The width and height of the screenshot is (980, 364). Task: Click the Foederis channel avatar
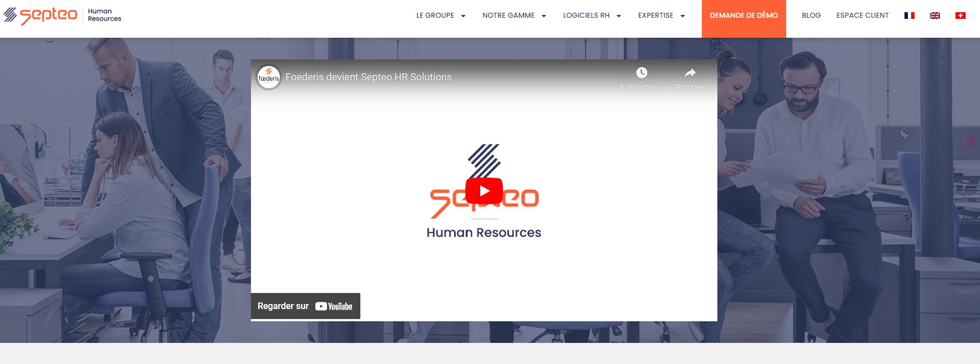pos(269,77)
